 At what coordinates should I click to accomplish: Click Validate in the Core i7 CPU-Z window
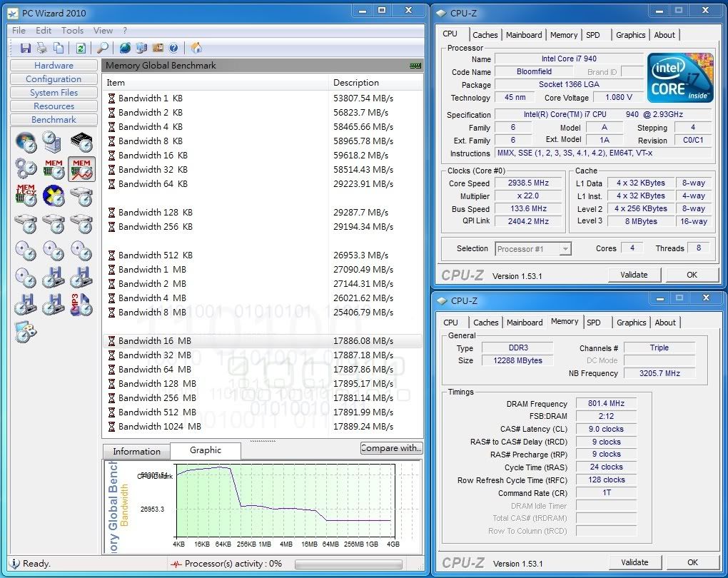[634, 275]
